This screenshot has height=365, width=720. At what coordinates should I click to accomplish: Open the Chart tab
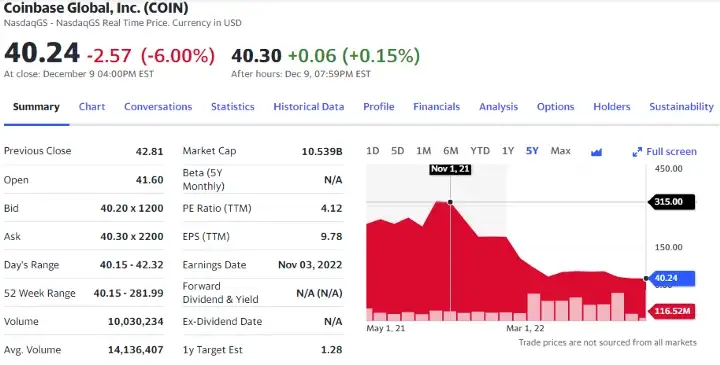(x=92, y=107)
